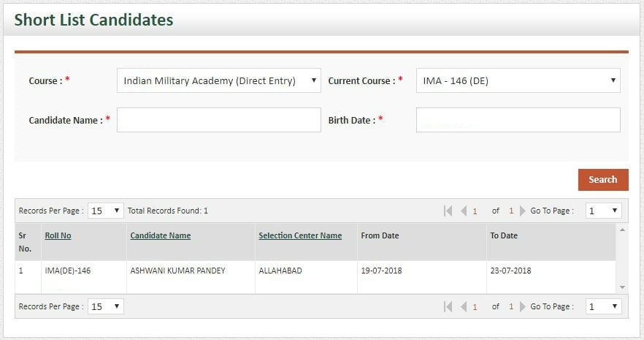Screen dimensions: 644x340
Task: Sort by Candidate Name column header
Action: (161, 235)
